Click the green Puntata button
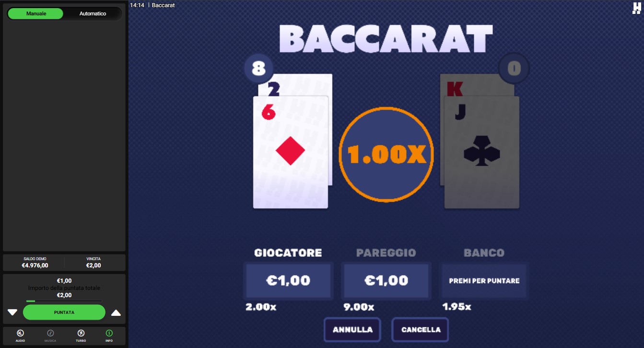 tap(64, 312)
